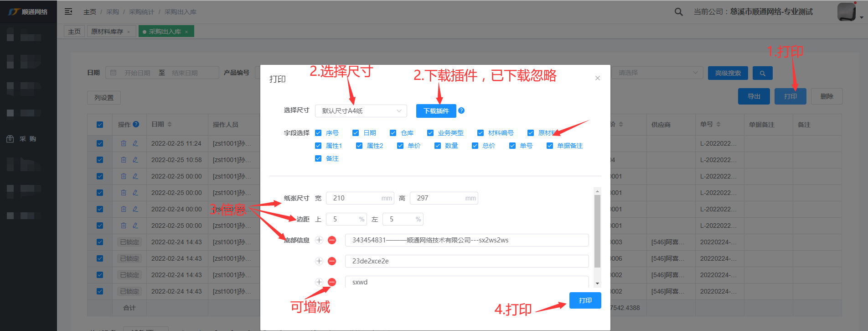This screenshot has width=868, height=331.
Task: Click the red minus icon beside the sxwd field
Action: [x=332, y=282]
